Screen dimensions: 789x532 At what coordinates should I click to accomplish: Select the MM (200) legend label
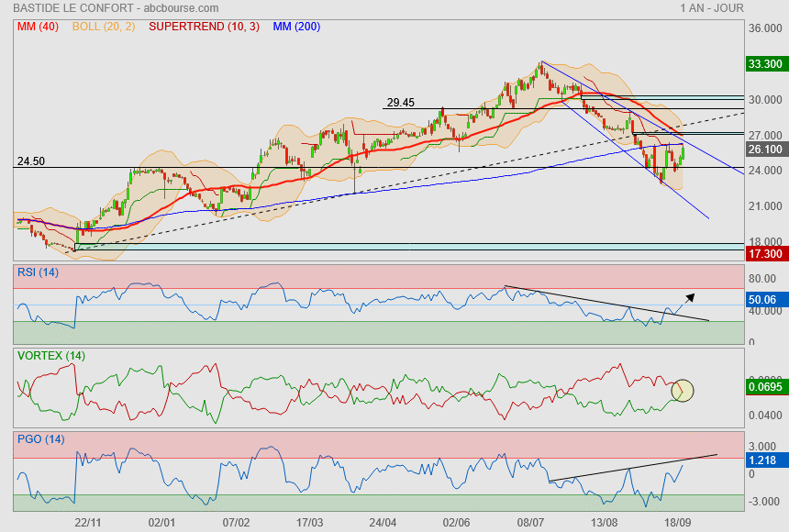(x=294, y=27)
